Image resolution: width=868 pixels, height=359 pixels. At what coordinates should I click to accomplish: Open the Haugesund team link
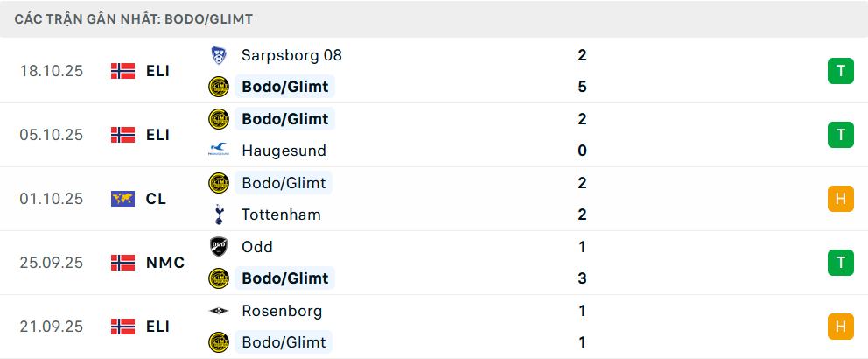[283, 151]
